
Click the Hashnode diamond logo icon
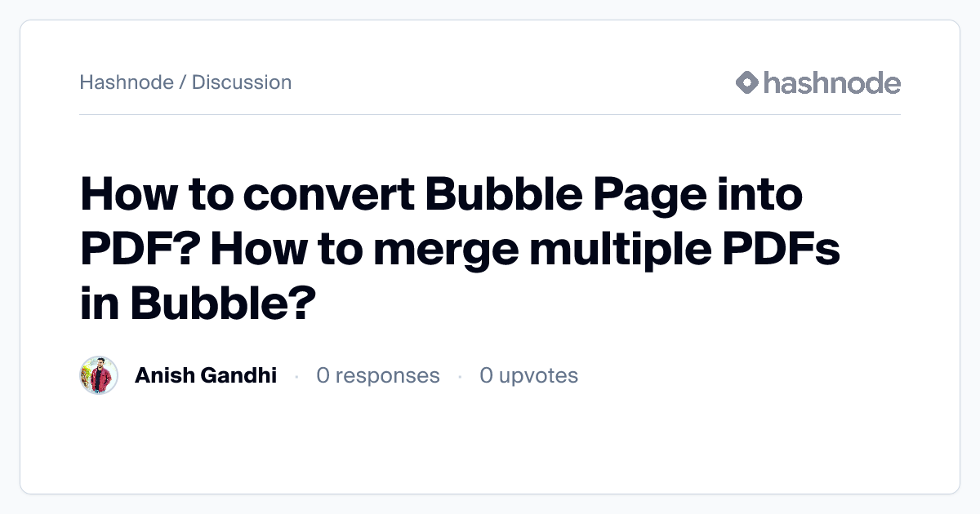pos(747,82)
